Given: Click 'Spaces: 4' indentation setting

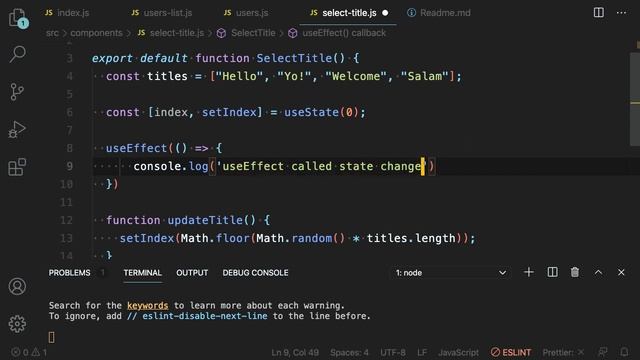Looking at the screenshot, I should pos(349,352).
